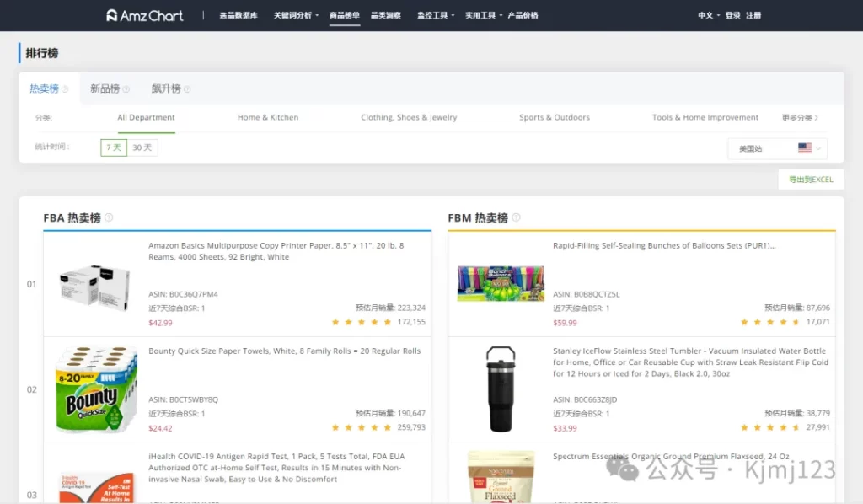The image size is (863, 504).
Task: Switch to the 飙升榜 tab
Action: 166,88
